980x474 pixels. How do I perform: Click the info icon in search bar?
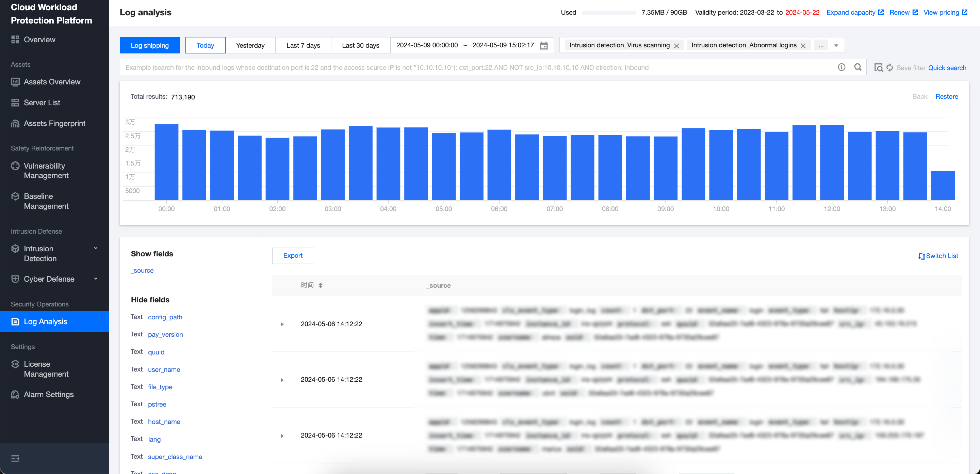click(841, 67)
